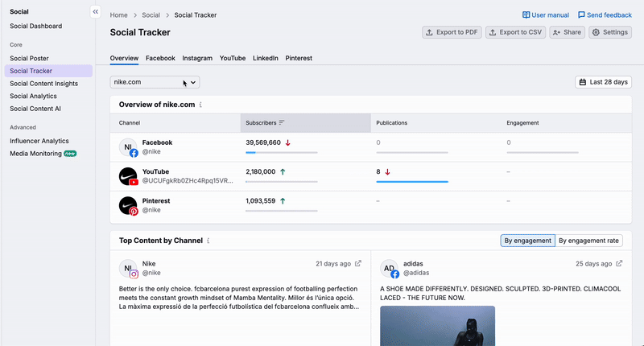Switch to the LinkedIn tab

(x=266, y=59)
